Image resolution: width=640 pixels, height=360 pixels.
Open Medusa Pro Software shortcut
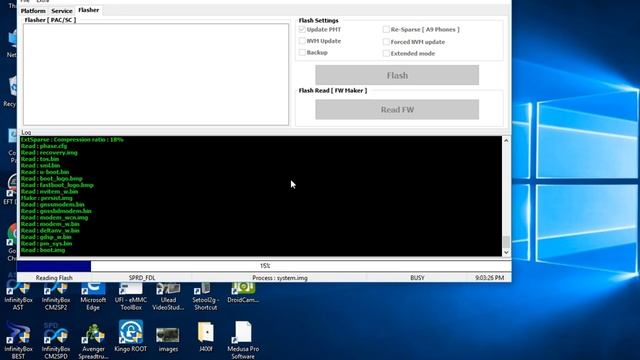pyautogui.click(x=243, y=340)
